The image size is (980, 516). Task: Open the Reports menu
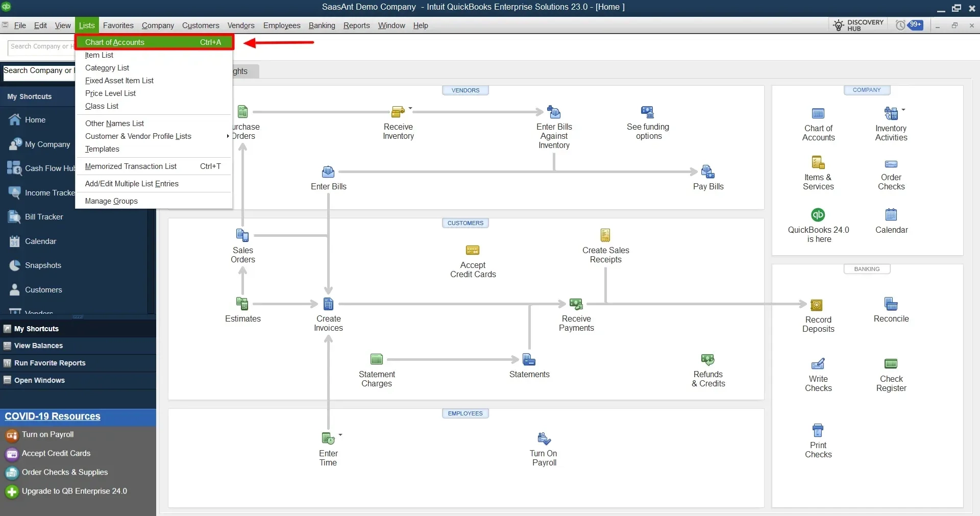click(356, 26)
